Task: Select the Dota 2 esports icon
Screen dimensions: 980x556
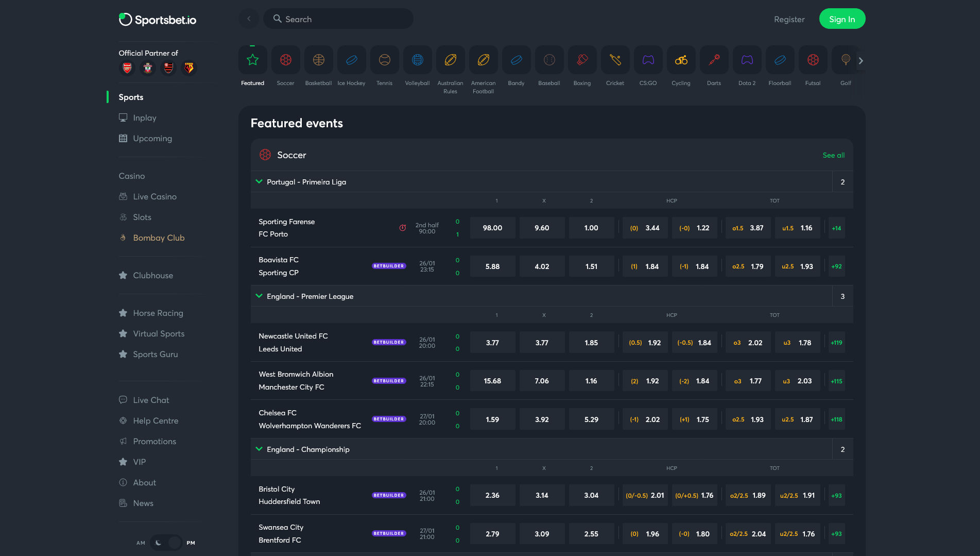Action: 747,60
